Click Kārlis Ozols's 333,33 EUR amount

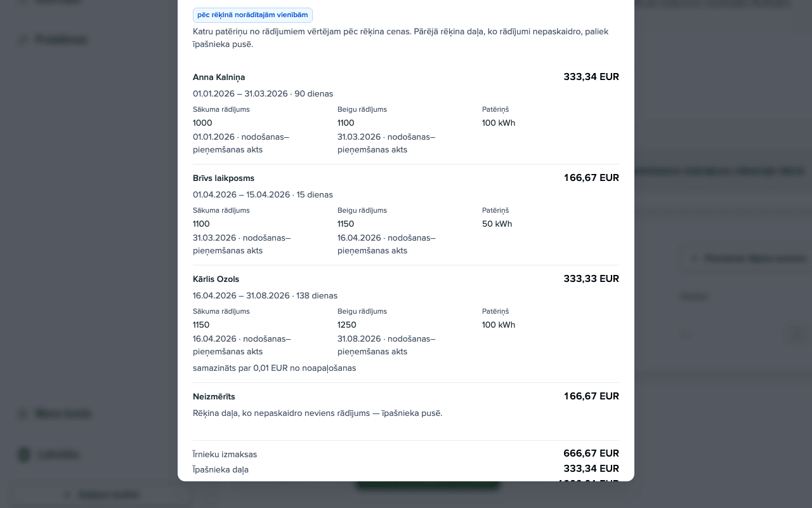591,279
